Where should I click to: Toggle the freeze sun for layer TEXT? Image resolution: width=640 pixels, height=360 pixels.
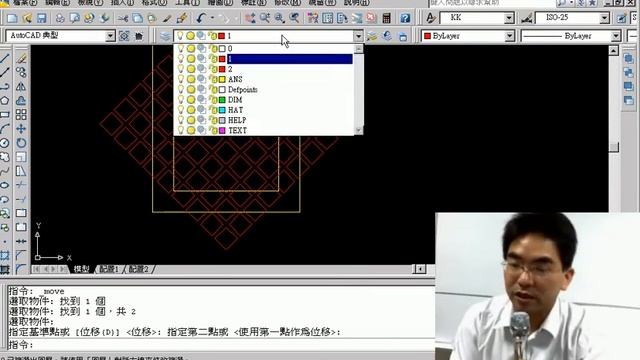pos(191,130)
